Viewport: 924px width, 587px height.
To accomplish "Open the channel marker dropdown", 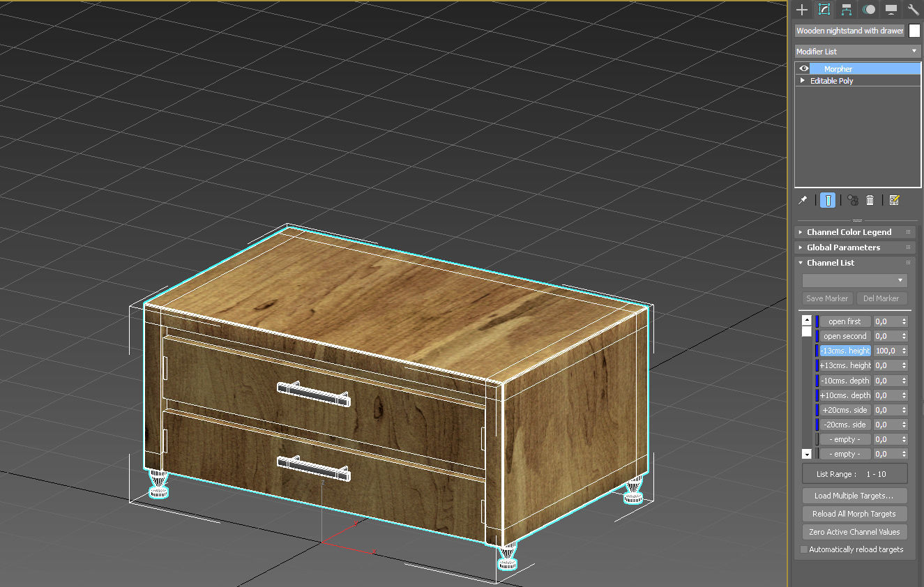I will [854, 280].
